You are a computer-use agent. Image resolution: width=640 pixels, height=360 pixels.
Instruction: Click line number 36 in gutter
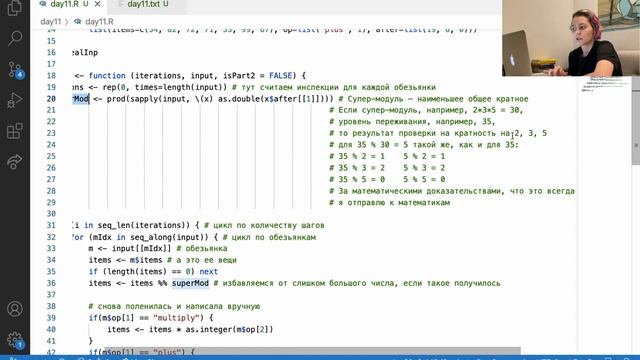coord(51,283)
